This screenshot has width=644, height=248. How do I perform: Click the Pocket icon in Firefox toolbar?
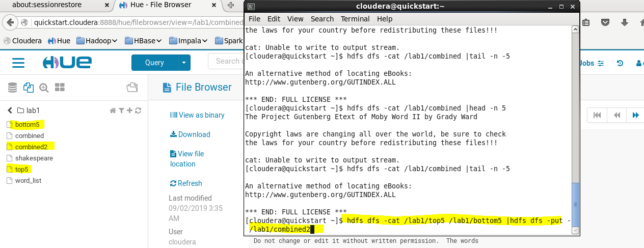(x=605, y=22)
